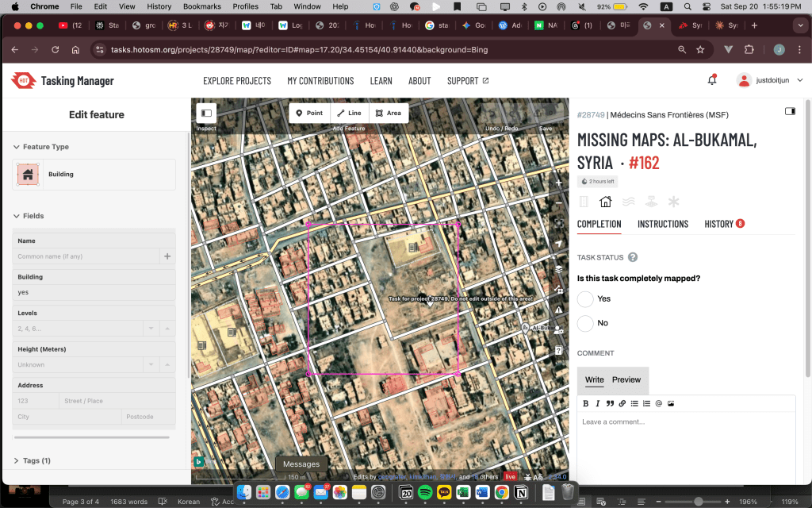Open the notifications bell icon
The height and width of the screenshot is (508, 812).
712,80
